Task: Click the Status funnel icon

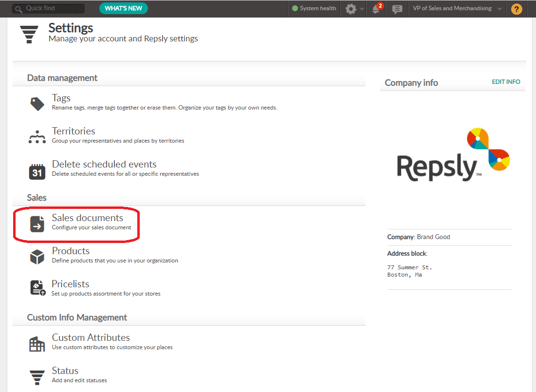Action: 37,377
